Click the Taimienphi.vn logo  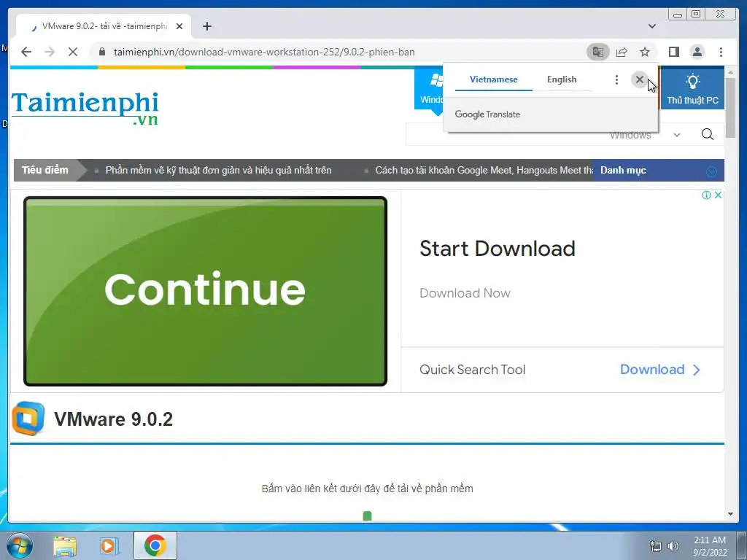pos(85,108)
